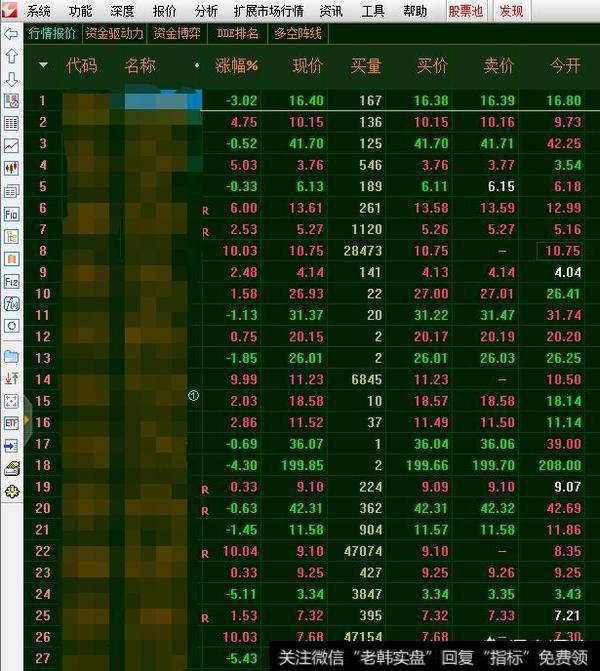This screenshot has width=600, height=671.
Task: Select the 208.00 open price in row 18
Action: coord(560,465)
